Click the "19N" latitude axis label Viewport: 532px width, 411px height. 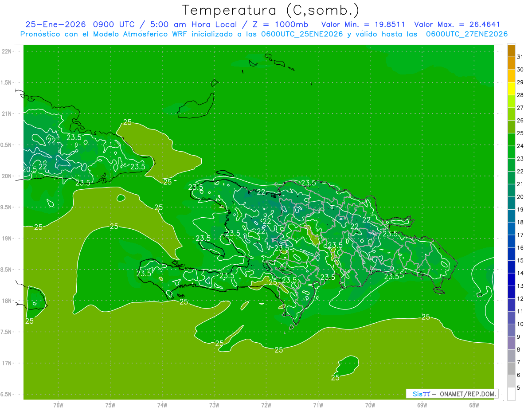8,238
